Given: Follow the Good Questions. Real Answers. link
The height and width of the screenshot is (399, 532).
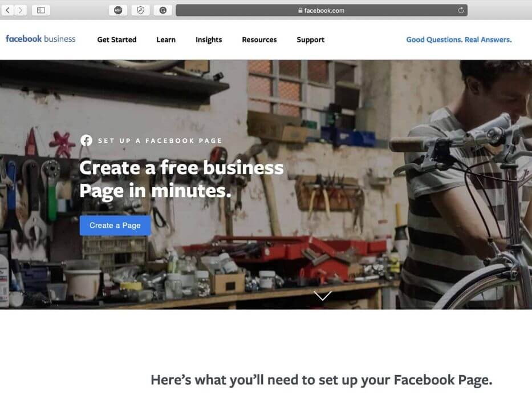Looking at the screenshot, I should click(x=458, y=40).
